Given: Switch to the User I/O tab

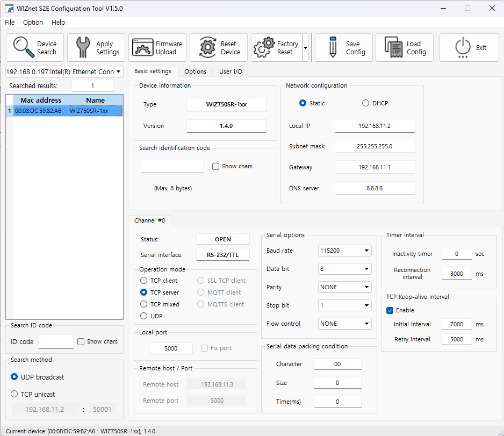Looking at the screenshot, I should point(231,72).
